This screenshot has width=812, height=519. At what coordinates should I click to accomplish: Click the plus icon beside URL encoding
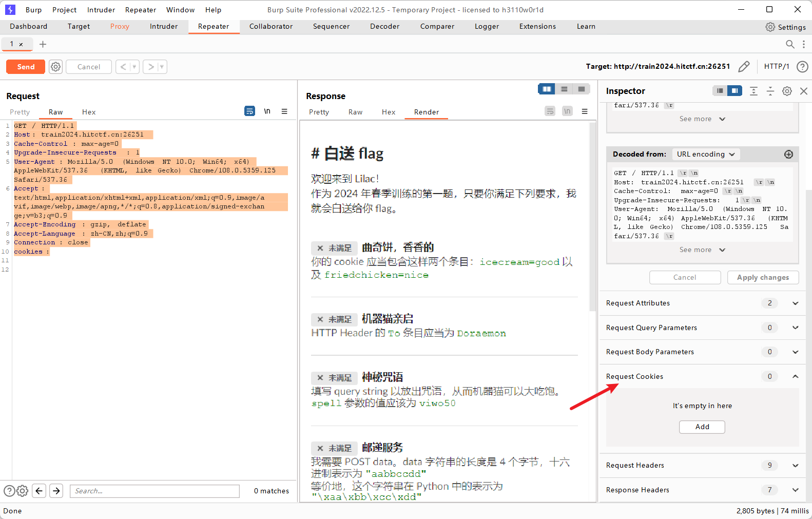[788, 154]
